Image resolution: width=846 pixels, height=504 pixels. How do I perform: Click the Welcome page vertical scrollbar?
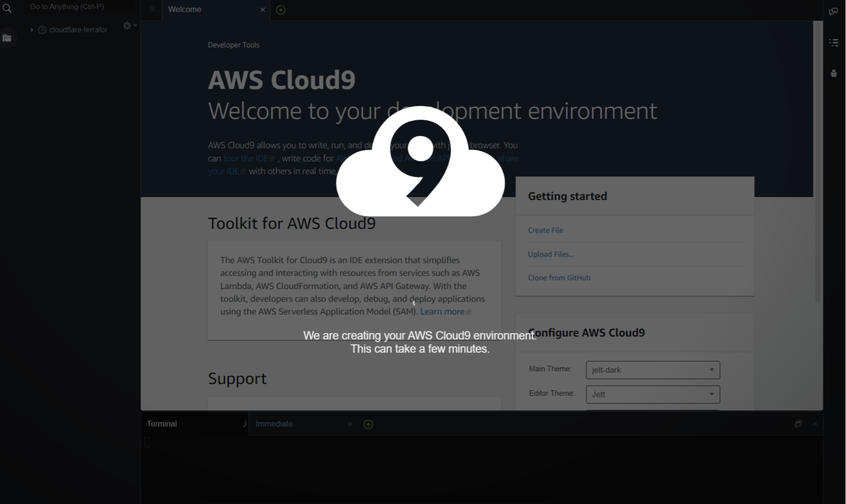[818, 161]
